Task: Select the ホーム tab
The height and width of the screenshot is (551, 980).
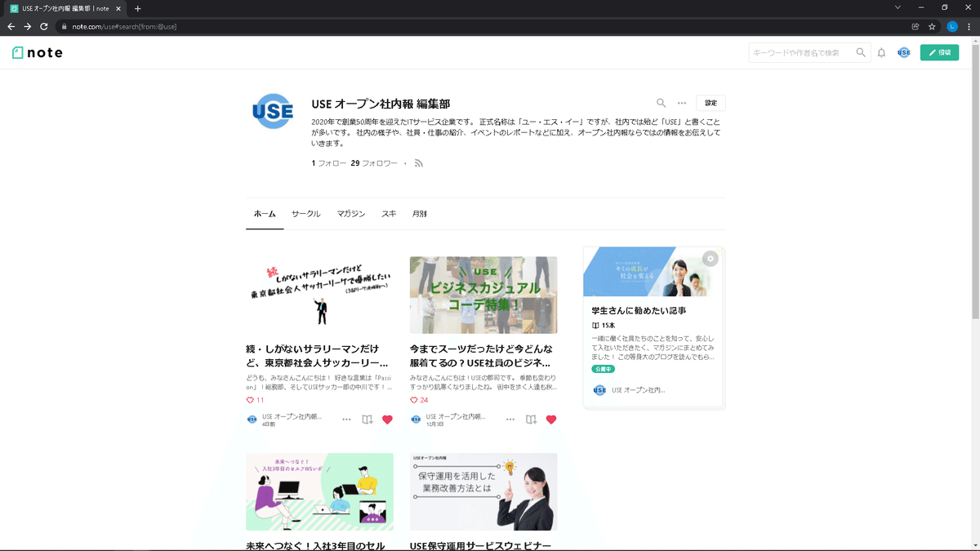Action: coord(265,214)
